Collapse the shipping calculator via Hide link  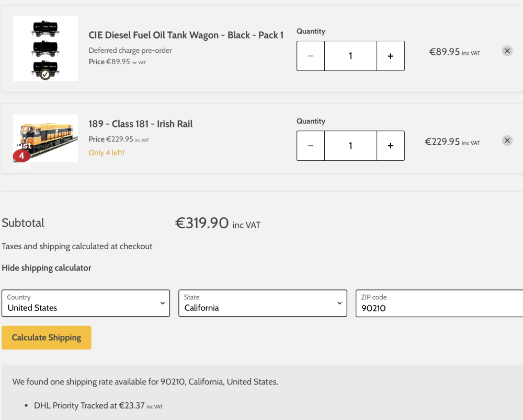coord(47,268)
